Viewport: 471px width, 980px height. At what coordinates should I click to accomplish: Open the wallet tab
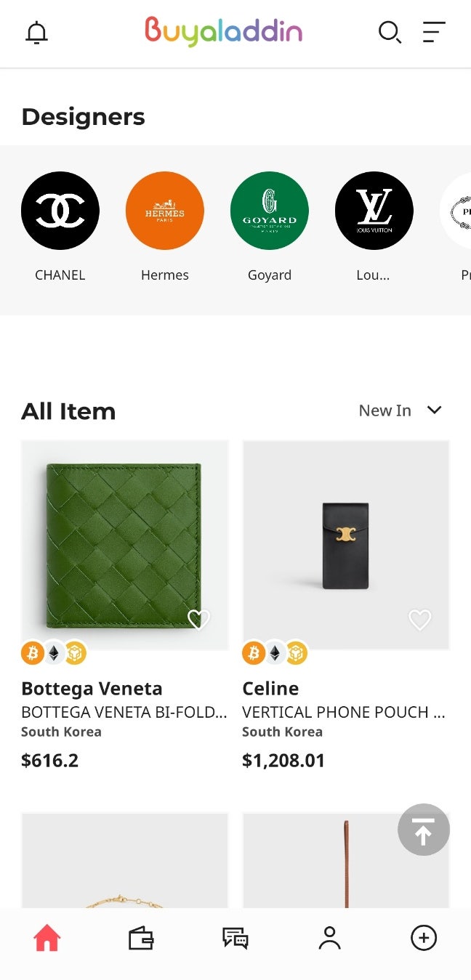point(141,939)
